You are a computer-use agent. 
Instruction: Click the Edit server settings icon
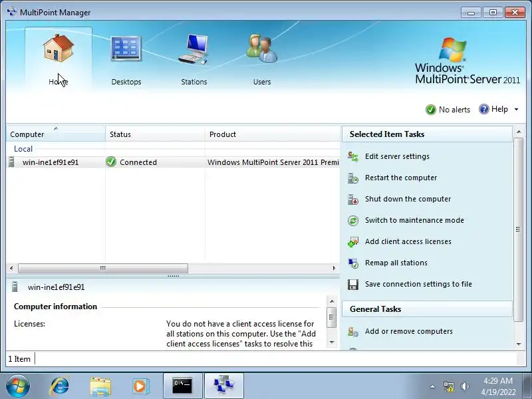(x=353, y=156)
